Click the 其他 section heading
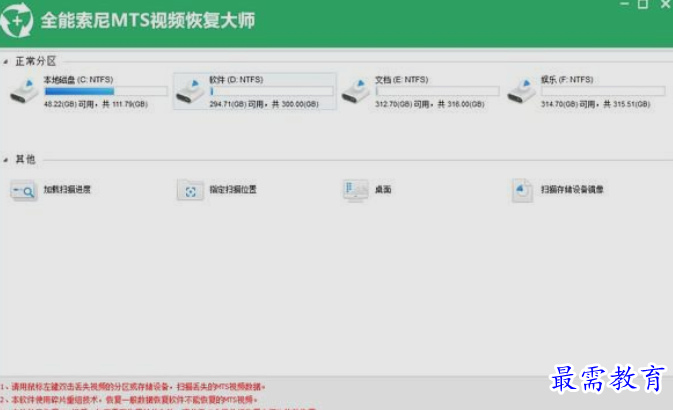The height and width of the screenshot is (410, 673). [25, 159]
